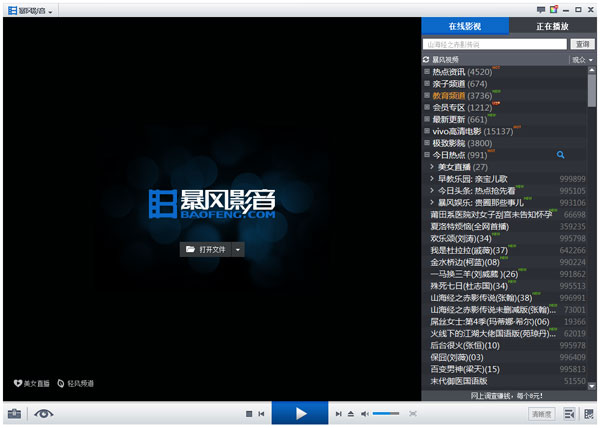600x428 pixels.
Task: Click the eject open-file icon
Action: pyautogui.click(x=351, y=414)
